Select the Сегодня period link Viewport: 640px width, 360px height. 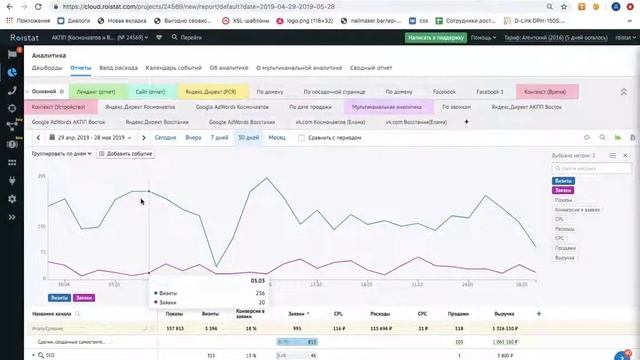[165, 138]
